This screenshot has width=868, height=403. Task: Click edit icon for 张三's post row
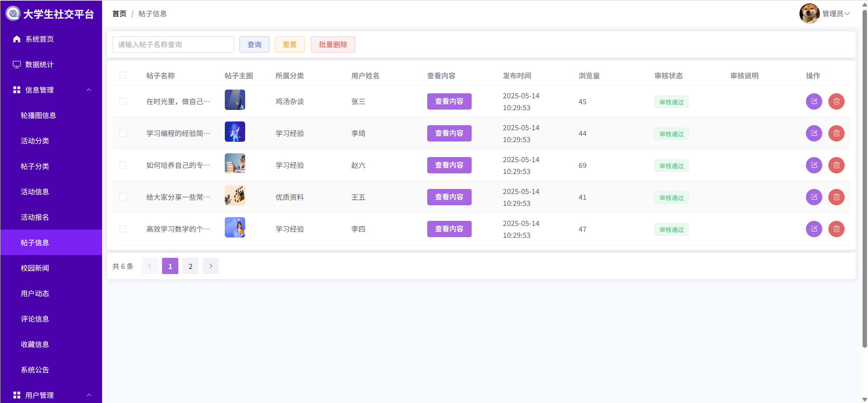(814, 101)
